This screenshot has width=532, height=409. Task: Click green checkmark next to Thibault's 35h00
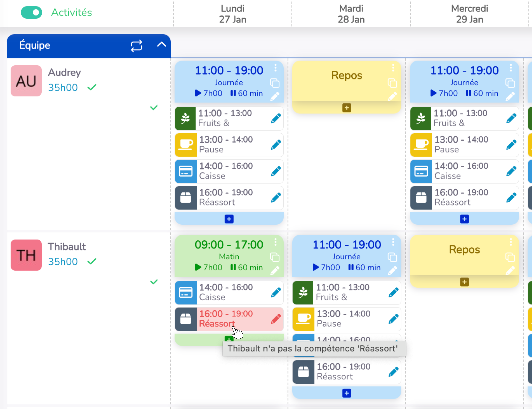92,261
